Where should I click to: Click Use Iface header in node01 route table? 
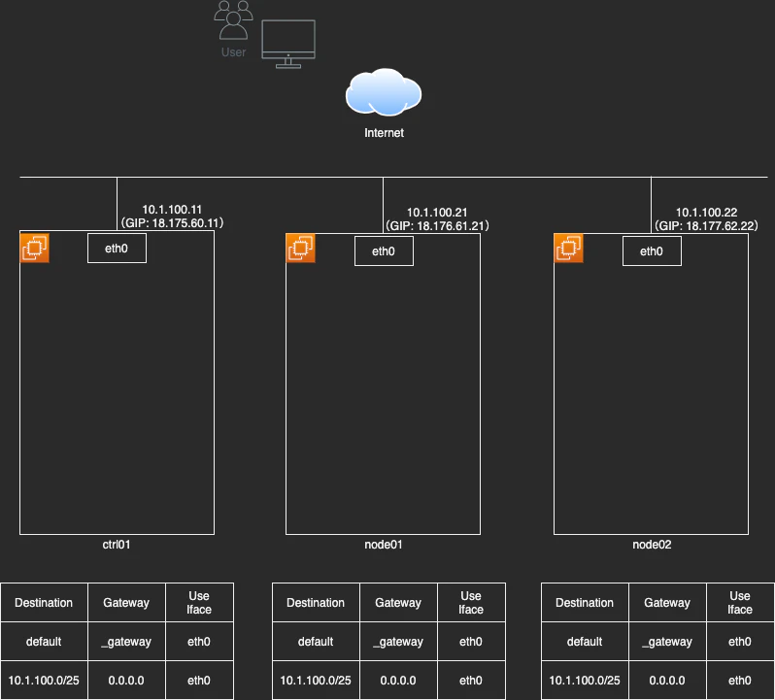[472, 603]
